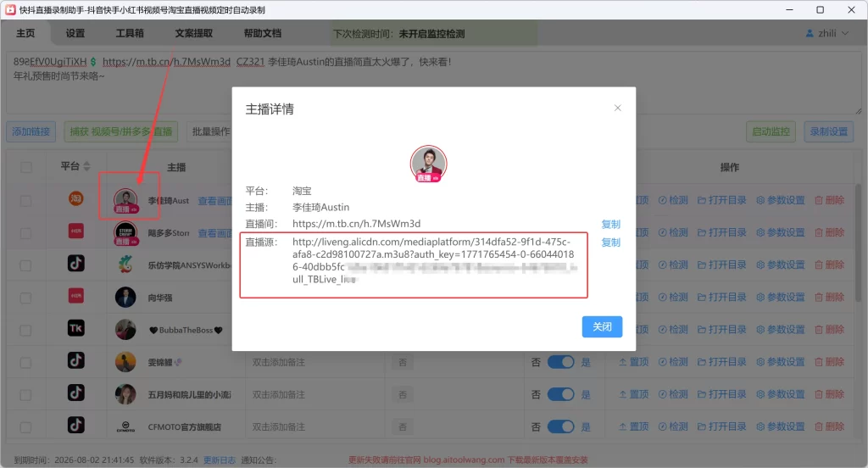This screenshot has height=468, width=868.
Task: Open the 帮助文档 tab
Action: pos(263,33)
